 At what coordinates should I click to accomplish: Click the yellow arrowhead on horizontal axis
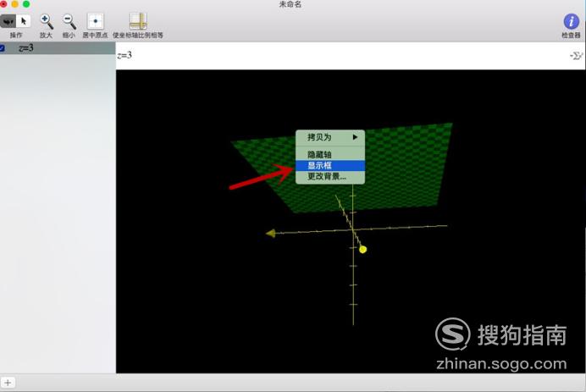271,233
